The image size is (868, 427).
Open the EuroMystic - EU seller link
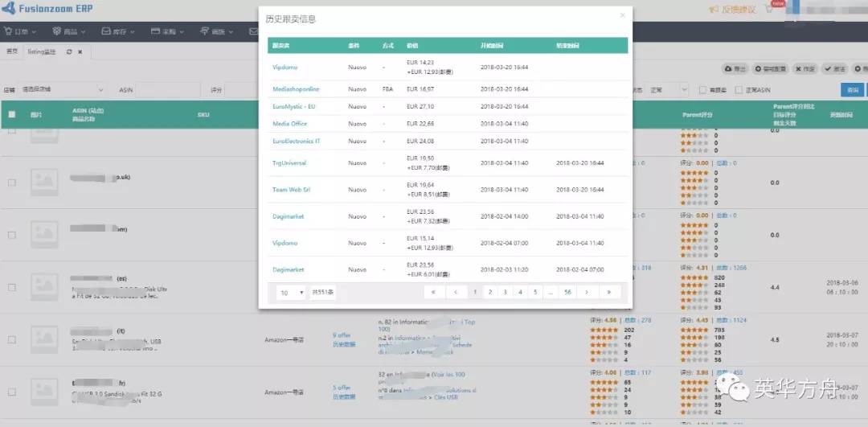coord(293,106)
